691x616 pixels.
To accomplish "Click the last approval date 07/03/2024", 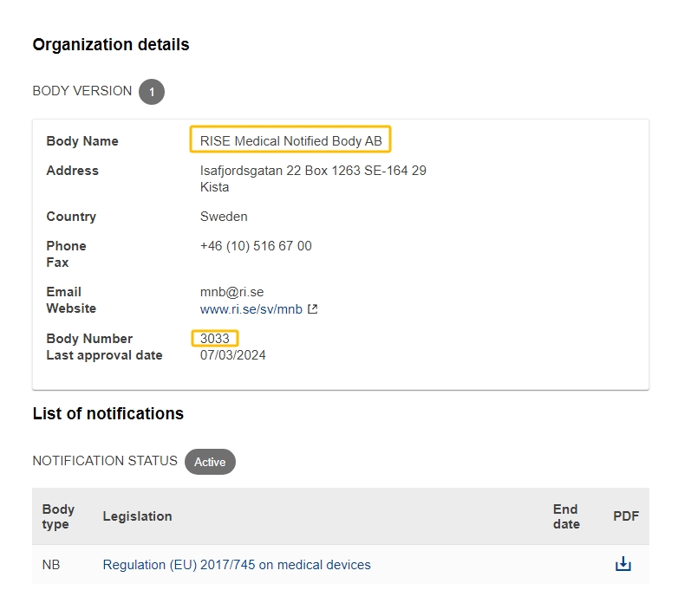I will [232, 355].
